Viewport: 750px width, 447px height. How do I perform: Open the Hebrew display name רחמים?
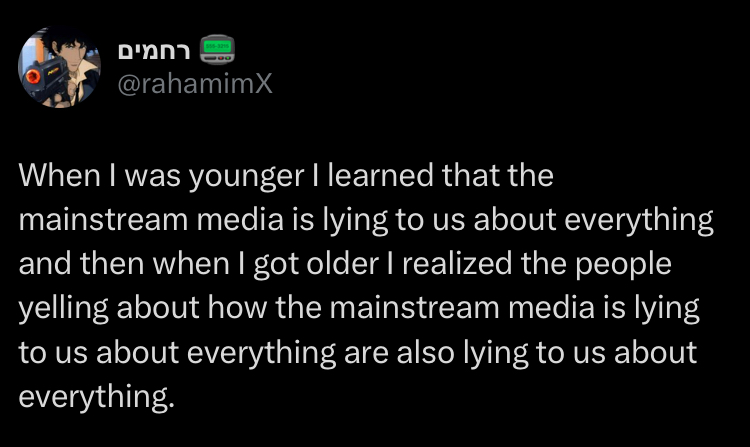pos(154,51)
